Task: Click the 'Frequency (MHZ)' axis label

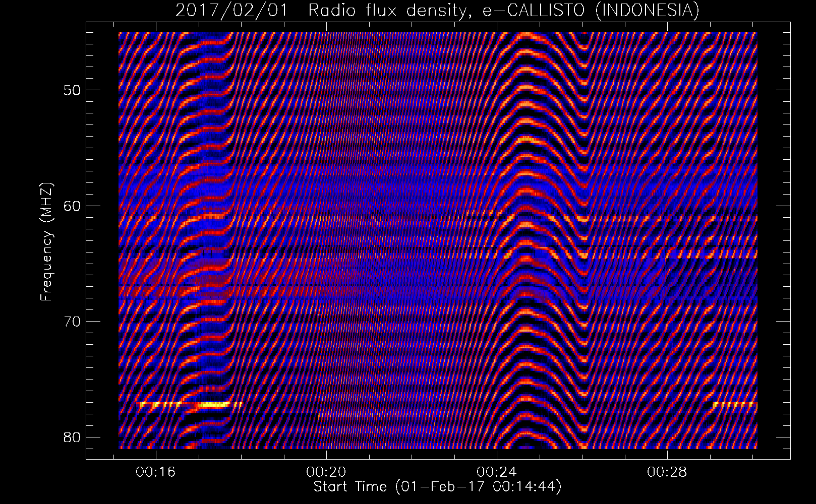Action: coord(46,242)
